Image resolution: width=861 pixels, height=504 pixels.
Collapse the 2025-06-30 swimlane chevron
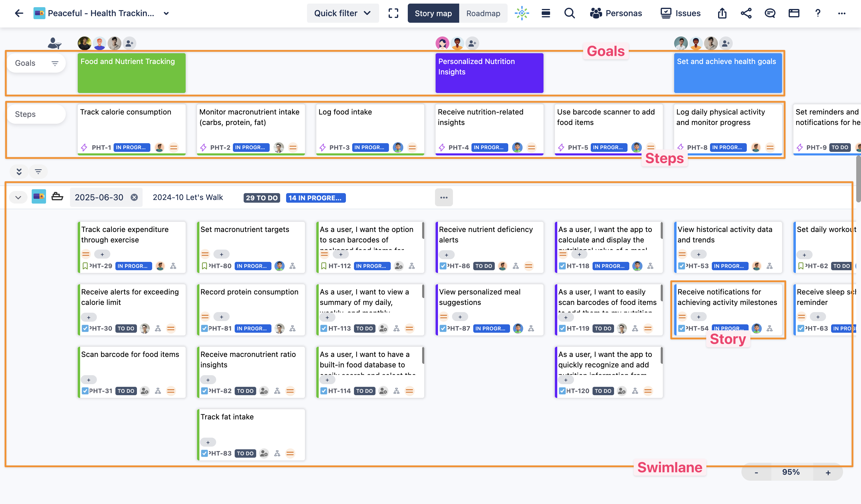click(18, 197)
